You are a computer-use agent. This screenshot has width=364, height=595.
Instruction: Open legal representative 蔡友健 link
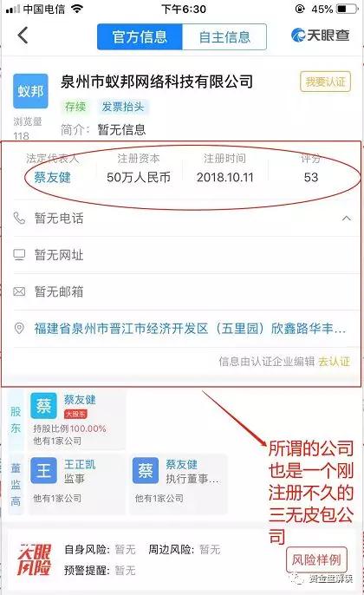[52, 177]
